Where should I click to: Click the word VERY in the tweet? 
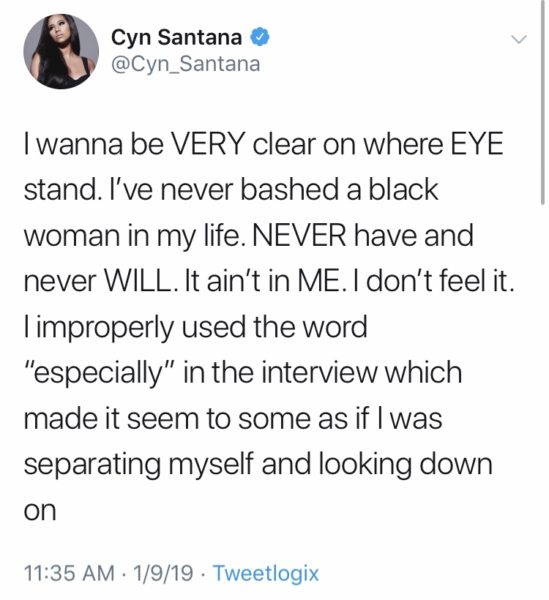[207, 144]
